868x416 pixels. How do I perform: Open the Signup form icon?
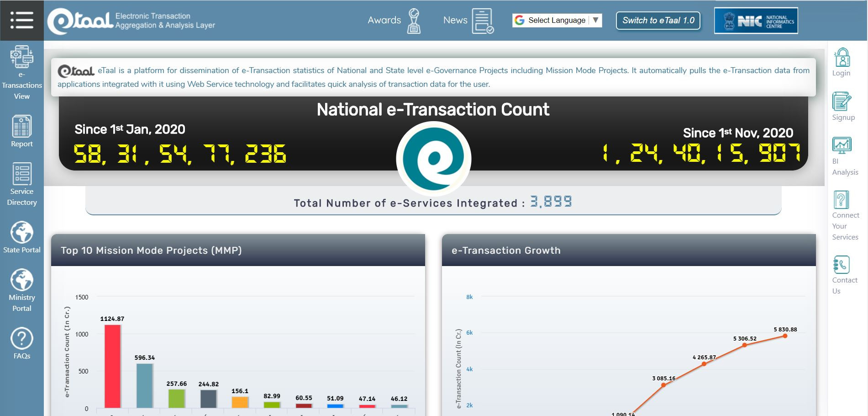pos(842,101)
